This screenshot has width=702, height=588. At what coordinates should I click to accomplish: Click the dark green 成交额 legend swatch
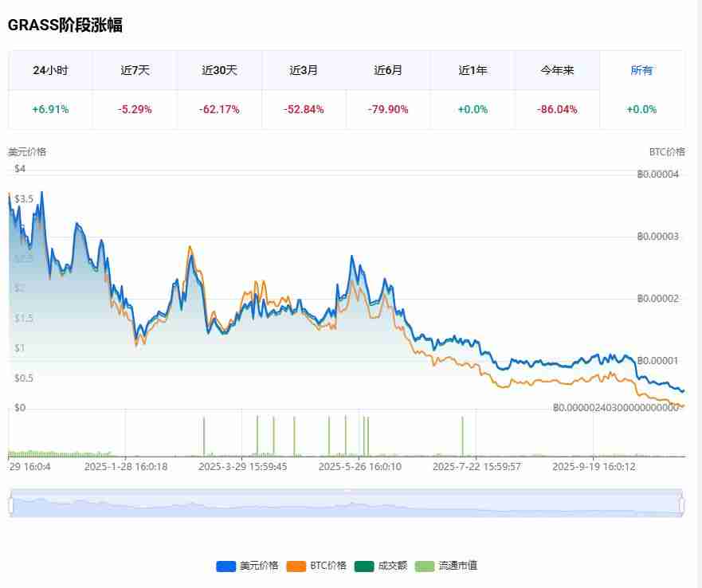click(x=365, y=565)
